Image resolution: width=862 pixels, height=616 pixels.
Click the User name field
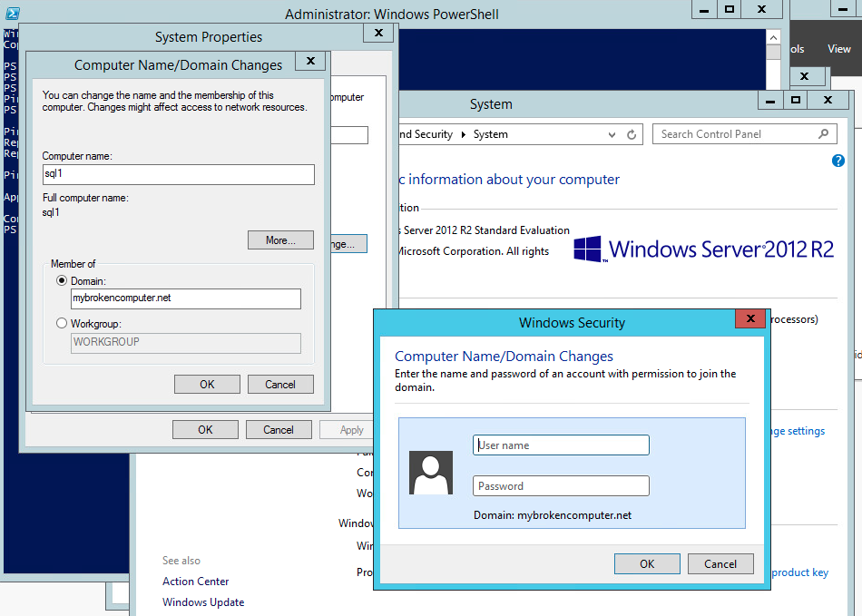(x=561, y=445)
